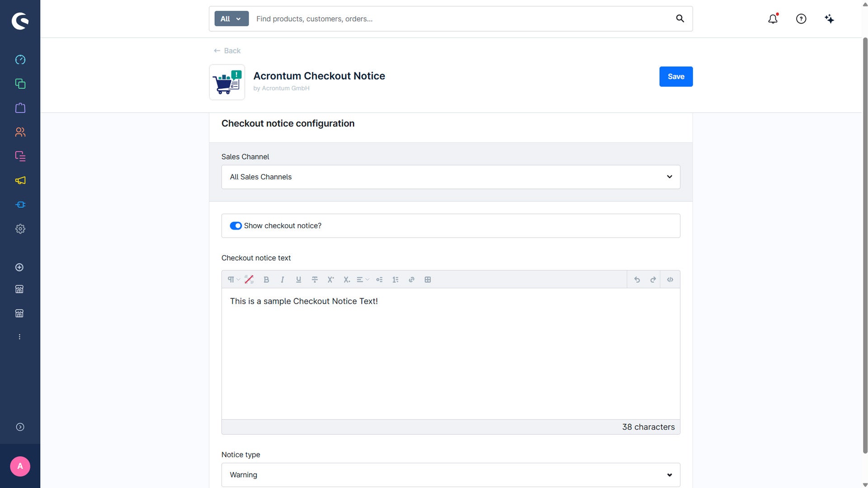This screenshot has width=868, height=488.
Task: Click into the search input field
Action: point(461,19)
